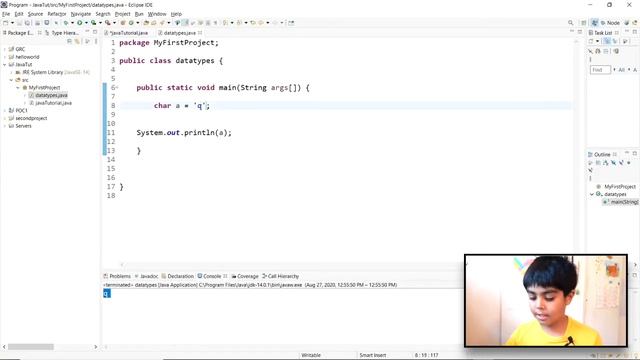Toggle code folding at line 6

117,88
